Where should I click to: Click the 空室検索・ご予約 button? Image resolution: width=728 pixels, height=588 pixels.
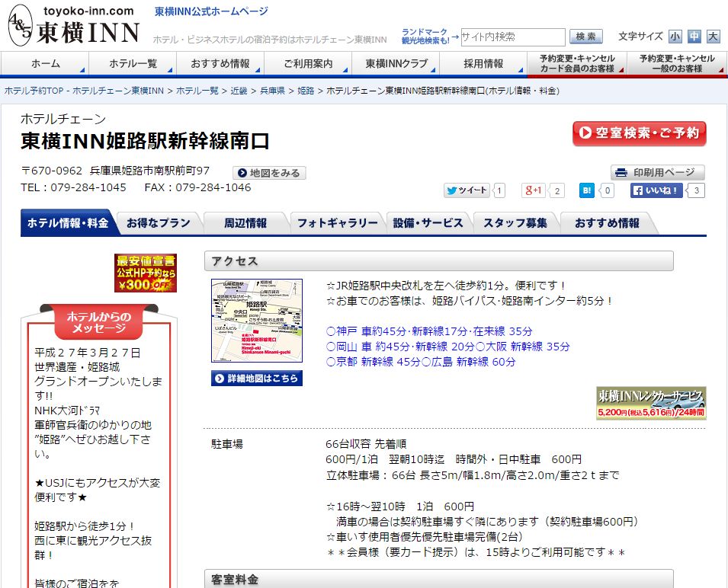640,133
